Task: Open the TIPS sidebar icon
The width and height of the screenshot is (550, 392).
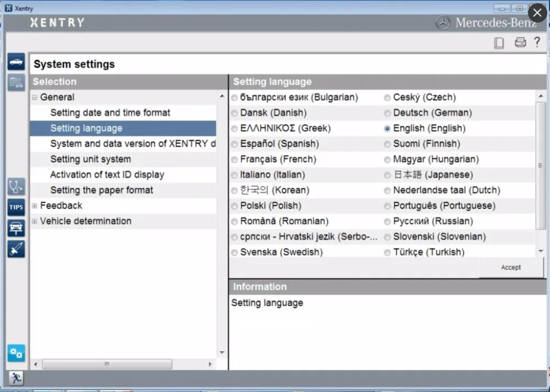Action: click(x=16, y=207)
